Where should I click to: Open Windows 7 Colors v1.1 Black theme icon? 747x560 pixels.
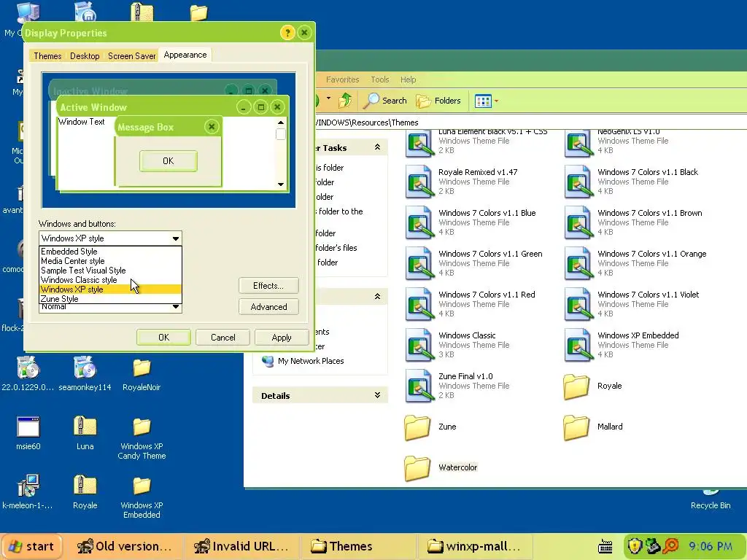(x=578, y=182)
